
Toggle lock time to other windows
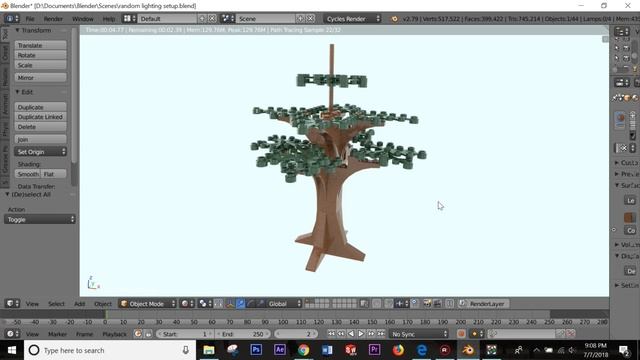pos(148,334)
